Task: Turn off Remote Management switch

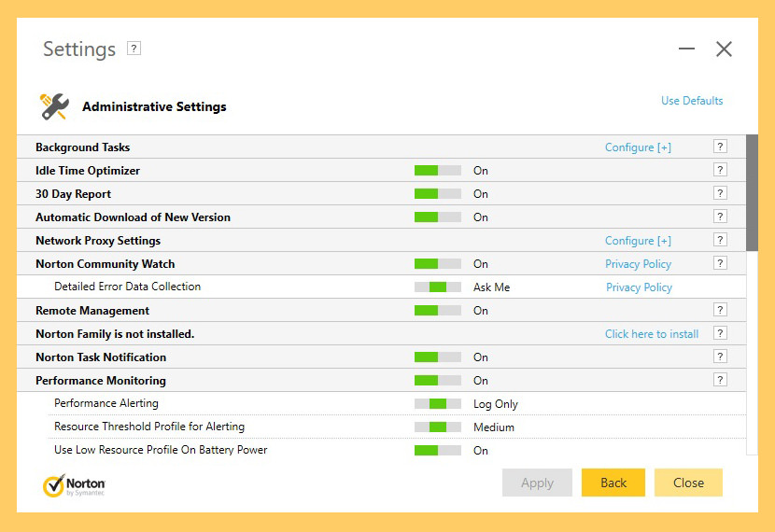Action: (x=437, y=311)
